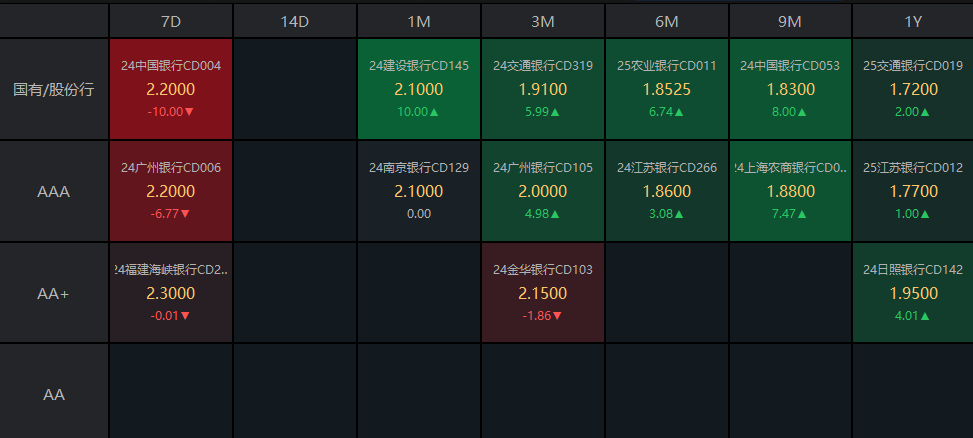Select the 国有/股份行 row label

click(x=54, y=89)
